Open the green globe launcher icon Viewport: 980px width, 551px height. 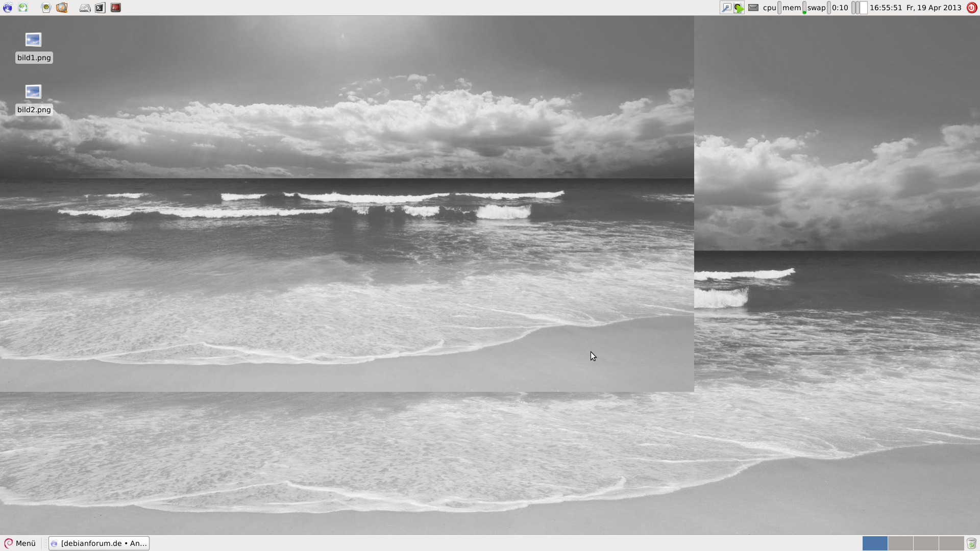pyautogui.click(x=23, y=8)
